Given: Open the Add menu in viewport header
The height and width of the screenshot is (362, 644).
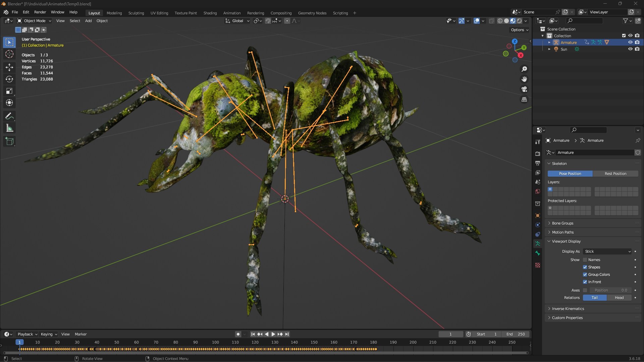Looking at the screenshot, I should [x=88, y=21].
